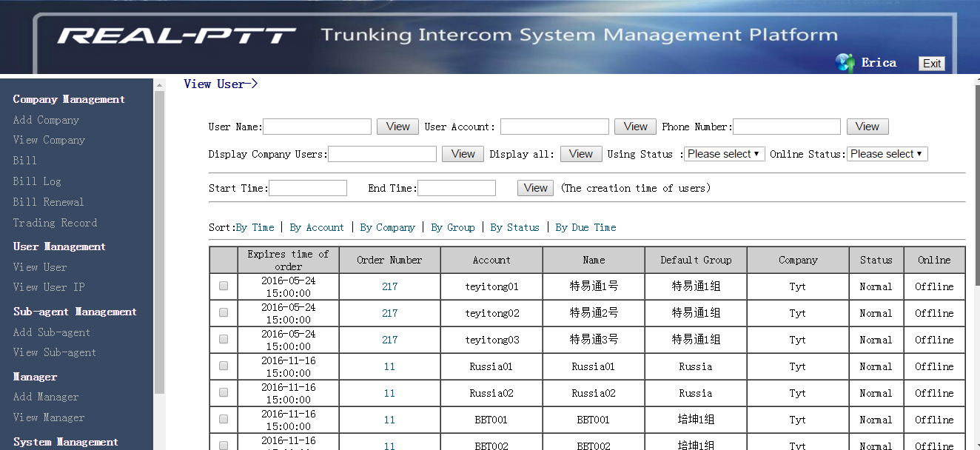
Task: Sort users By Status
Action: 515,227
